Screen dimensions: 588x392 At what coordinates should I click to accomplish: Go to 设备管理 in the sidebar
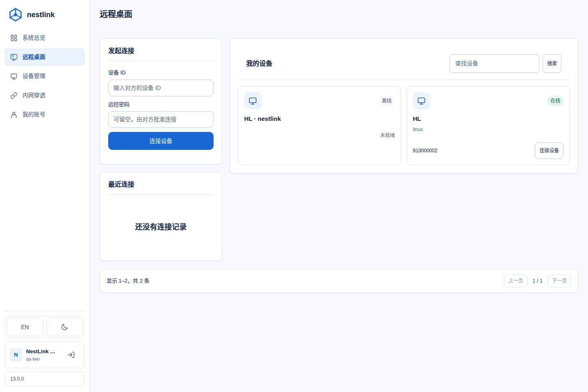(x=45, y=76)
